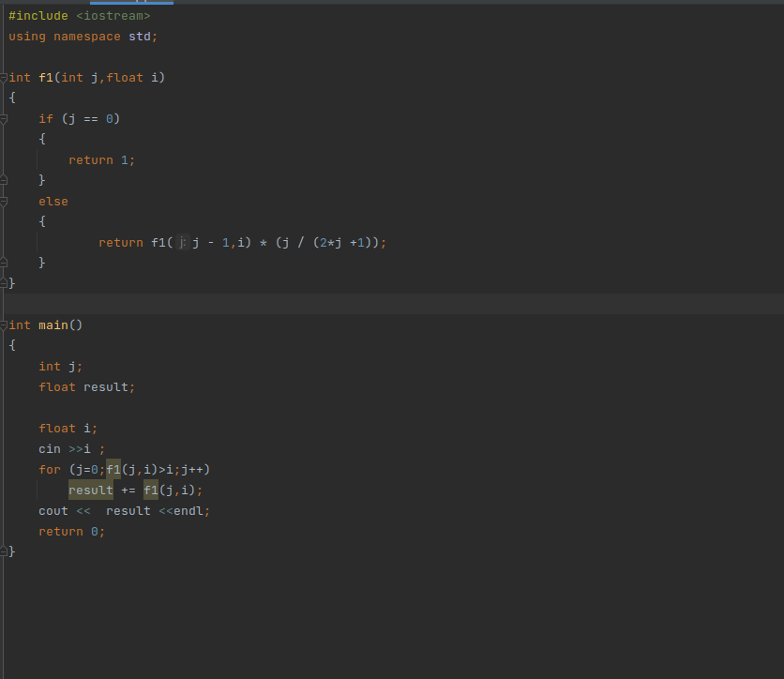
Task: Click the endl token in cout line
Action: (188, 511)
